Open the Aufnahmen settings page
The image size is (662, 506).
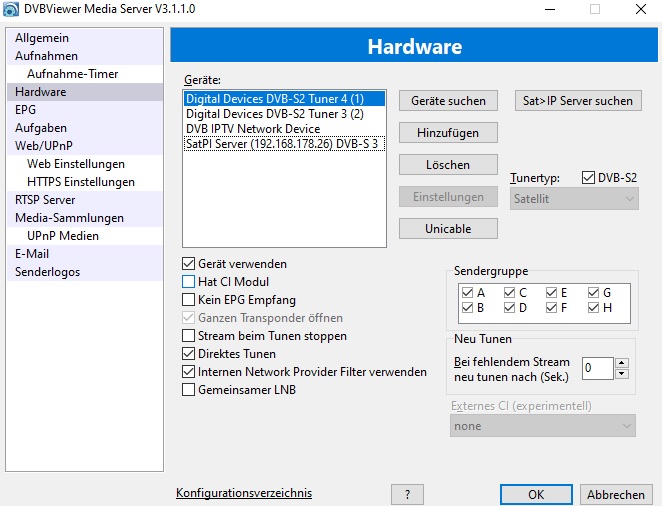(x=85, y=56)
